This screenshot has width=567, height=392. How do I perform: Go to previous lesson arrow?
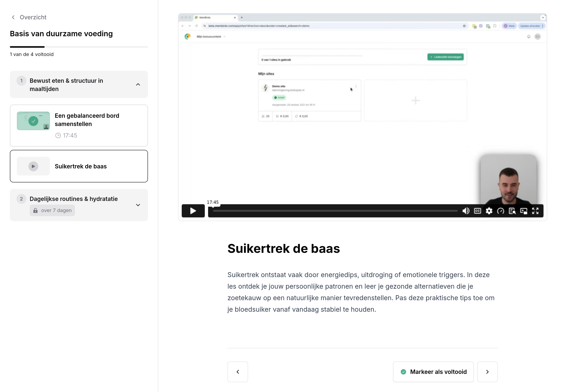point(238,372)
